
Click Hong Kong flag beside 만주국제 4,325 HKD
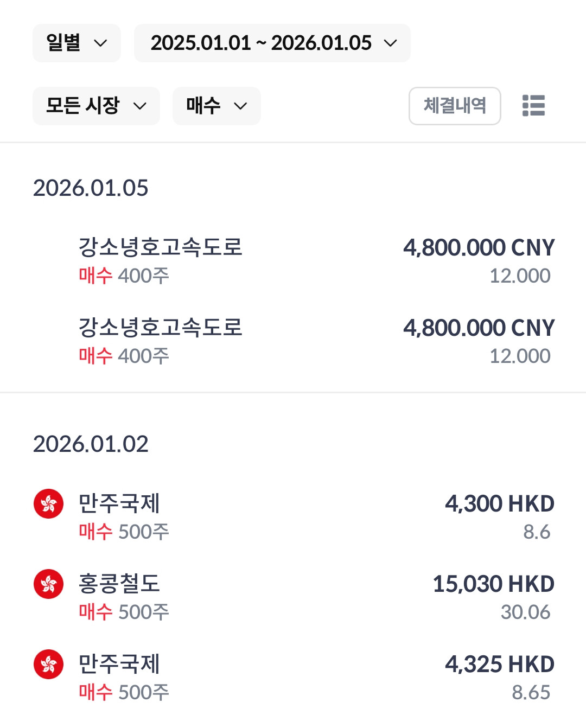pos(49,664)
